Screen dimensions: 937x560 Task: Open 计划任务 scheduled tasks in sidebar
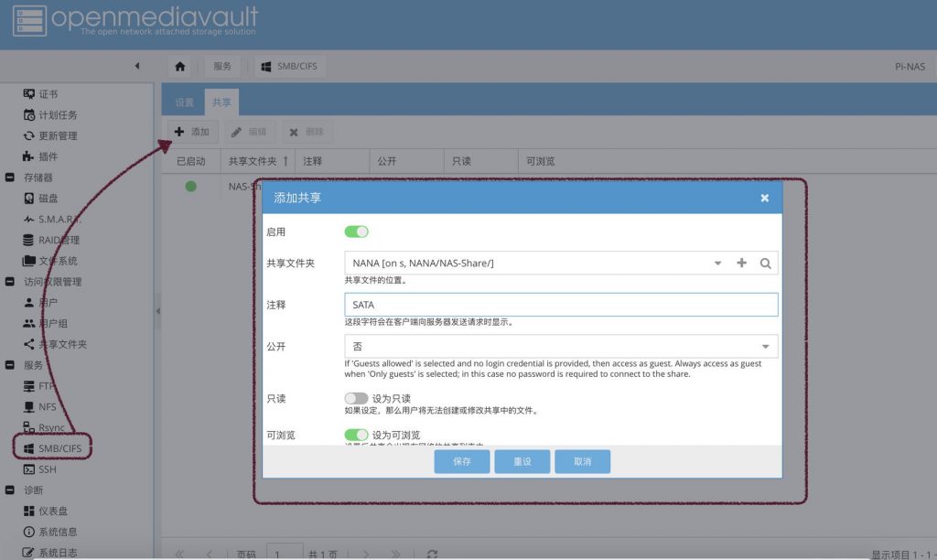[50, 114]
